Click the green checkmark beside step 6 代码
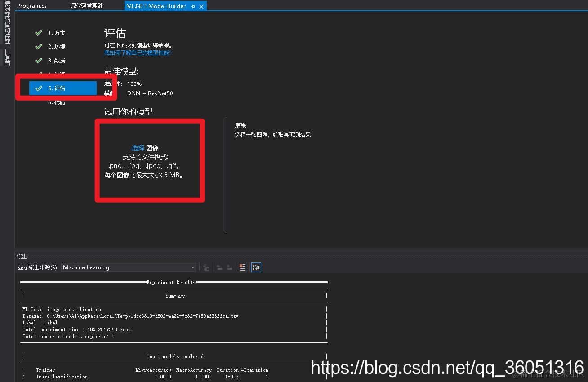Image resolution: width=588 pixels, height=382 pixels. tap(39, 102)
